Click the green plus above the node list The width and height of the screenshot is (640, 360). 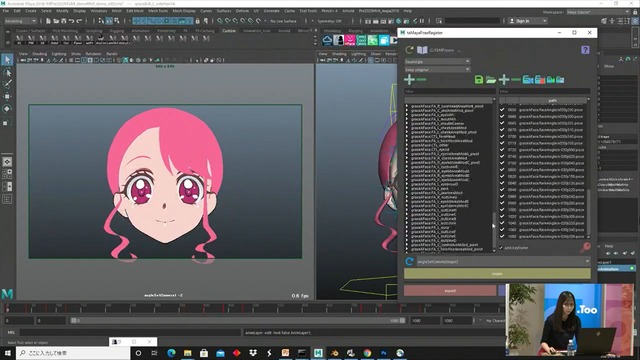409,80
